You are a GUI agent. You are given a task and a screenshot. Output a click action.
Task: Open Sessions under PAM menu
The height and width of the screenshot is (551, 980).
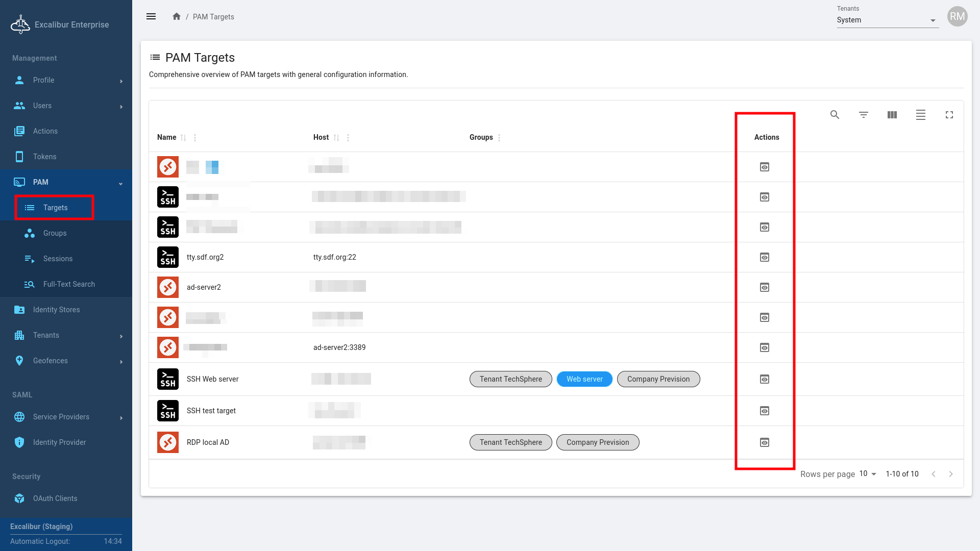pos(58,259)
